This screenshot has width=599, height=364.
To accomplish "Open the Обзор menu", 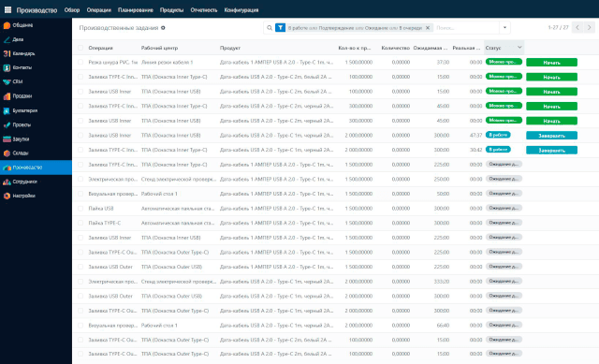I will (72, 10).
